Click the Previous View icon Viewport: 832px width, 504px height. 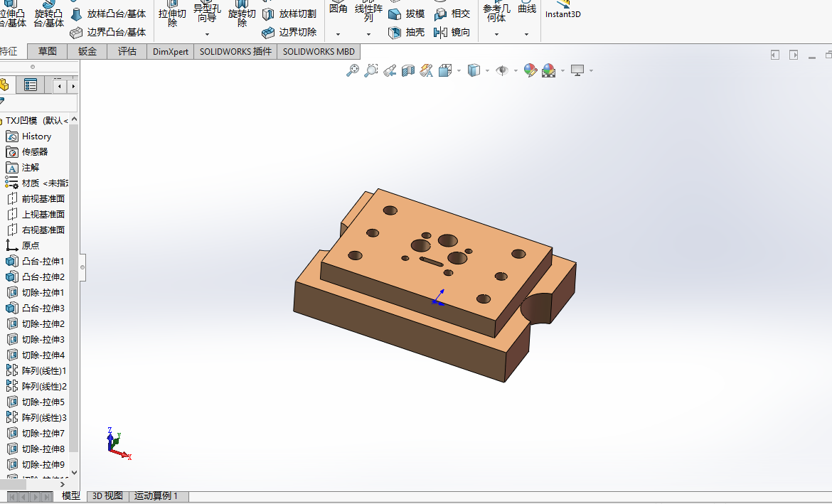point(390,70)
